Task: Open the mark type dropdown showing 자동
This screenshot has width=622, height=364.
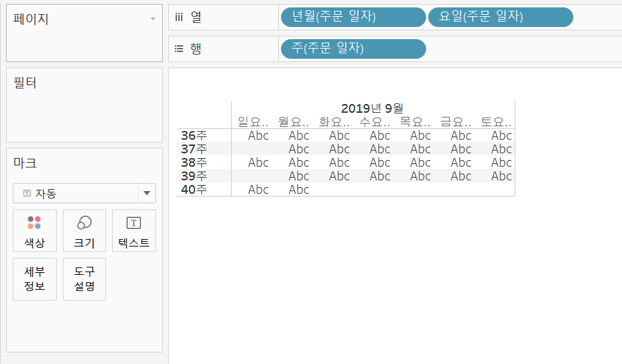Action: [x=84, y=193]
